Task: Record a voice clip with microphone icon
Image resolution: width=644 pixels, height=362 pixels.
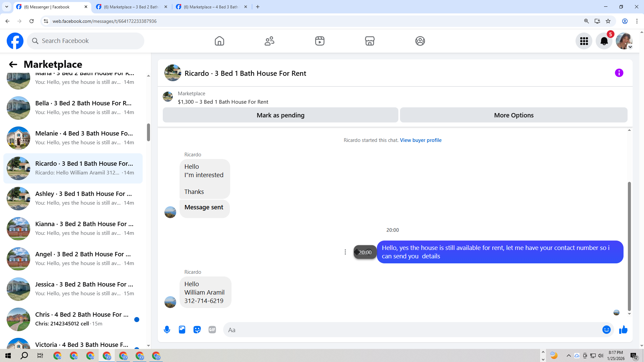Action: (167, 330)
